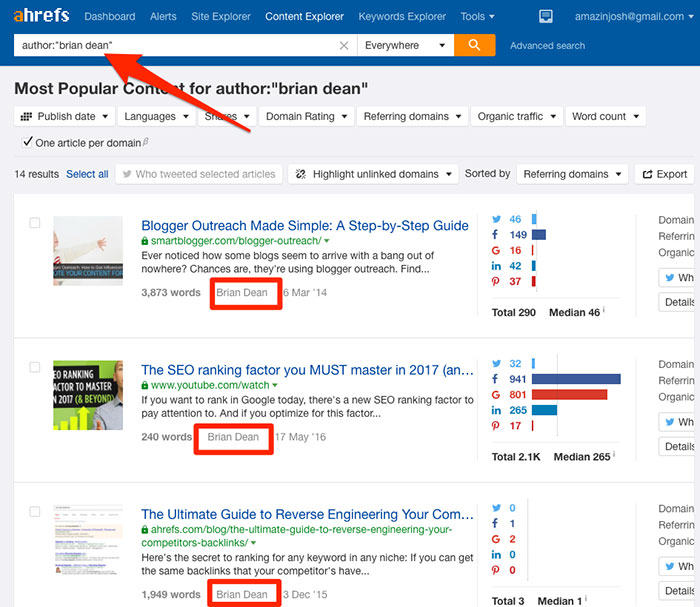
Task: Click Pinterest icon showing 37 shares
Action: [x=496, y=282]
